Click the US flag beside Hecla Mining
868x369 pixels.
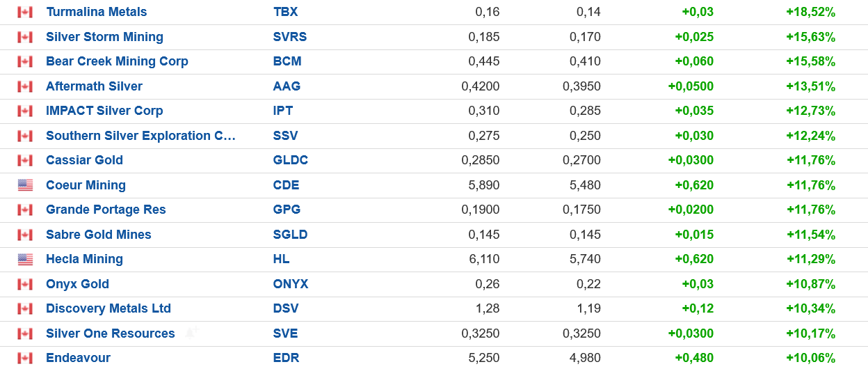[25, 259]
